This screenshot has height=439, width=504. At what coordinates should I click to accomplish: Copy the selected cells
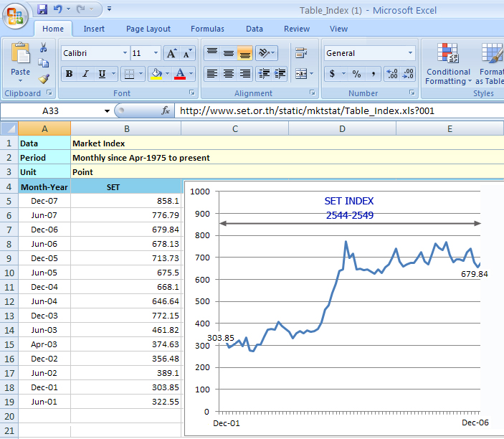click(x=44, y=62)
